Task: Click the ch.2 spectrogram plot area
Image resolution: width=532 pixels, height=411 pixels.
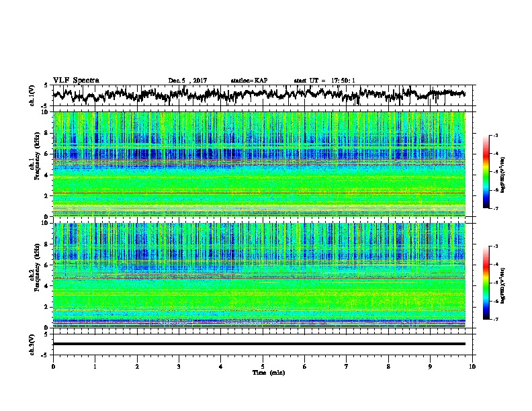Action: click(x=259, y=275)
